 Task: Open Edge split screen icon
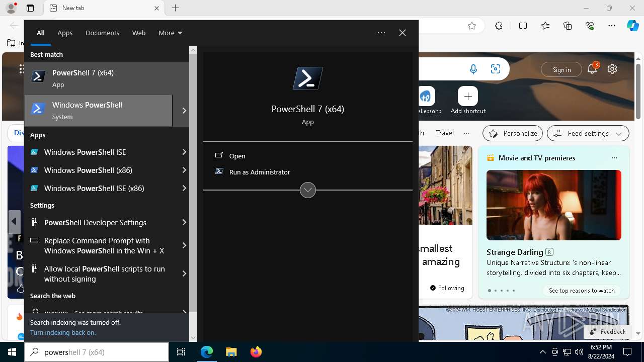(523, 26)
